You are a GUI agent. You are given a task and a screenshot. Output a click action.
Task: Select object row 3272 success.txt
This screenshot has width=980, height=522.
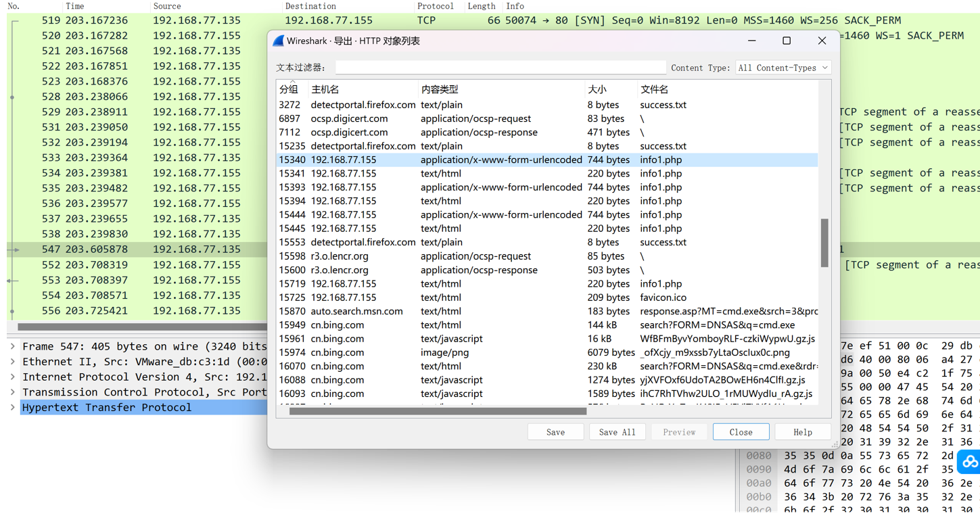pos(547,105)
